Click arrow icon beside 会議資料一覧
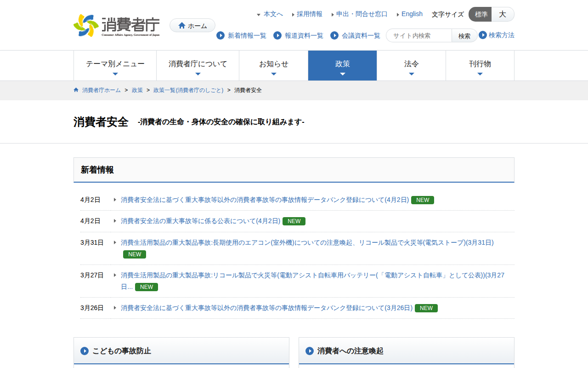 (334, 35)
